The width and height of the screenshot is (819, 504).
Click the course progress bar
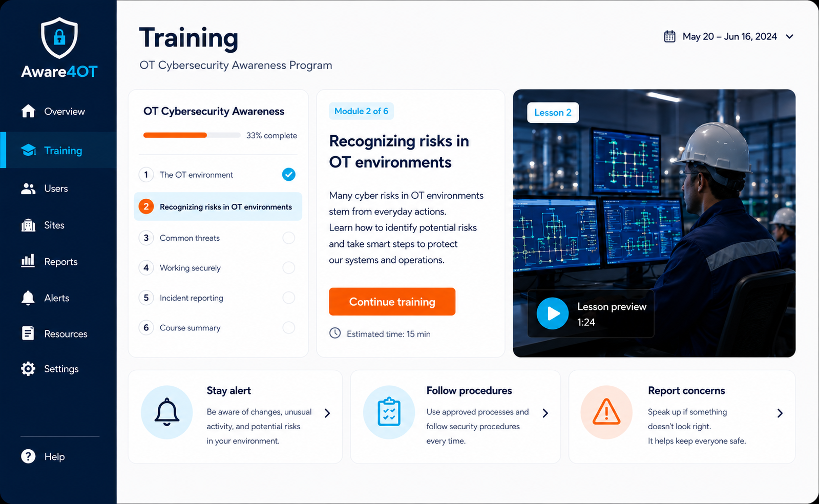192,135
